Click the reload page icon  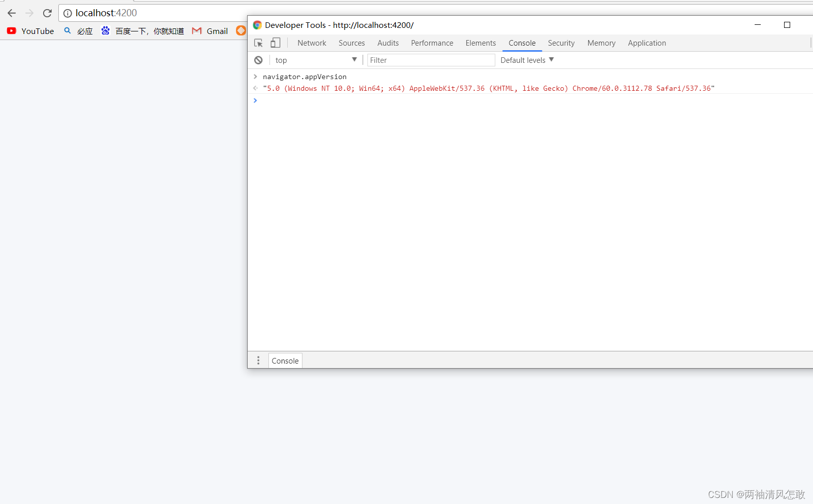pyautogui.click(x=47, y=13)
